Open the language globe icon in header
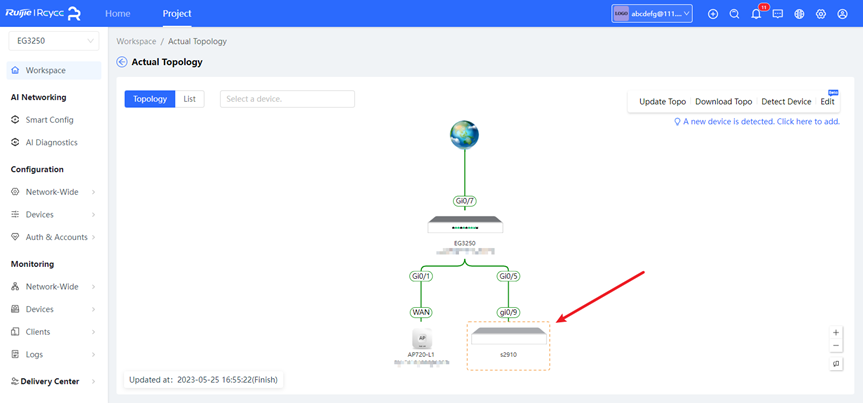 click(x=799, y=14)
